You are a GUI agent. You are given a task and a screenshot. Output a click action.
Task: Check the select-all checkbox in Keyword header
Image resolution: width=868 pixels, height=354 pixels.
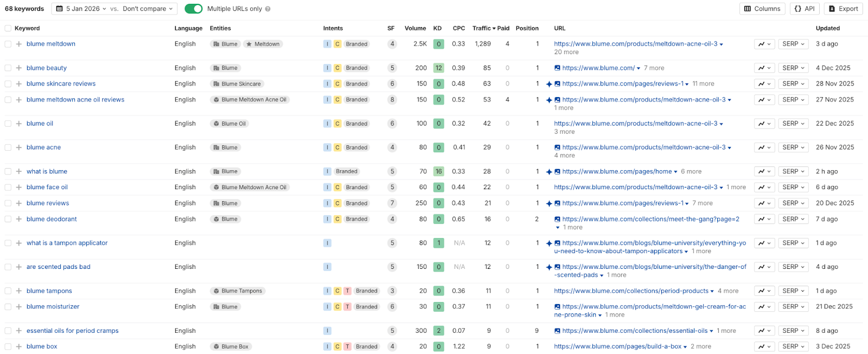click(8, 28)
